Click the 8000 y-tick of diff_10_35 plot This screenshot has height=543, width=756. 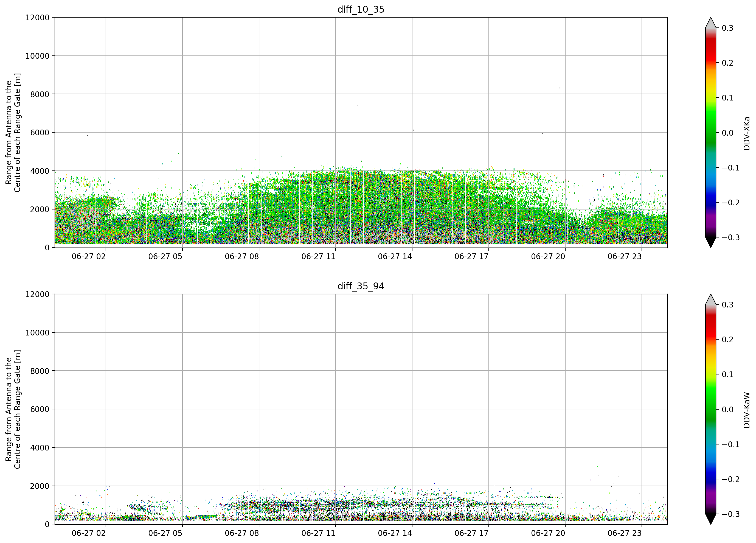click(x=40, y=94)
